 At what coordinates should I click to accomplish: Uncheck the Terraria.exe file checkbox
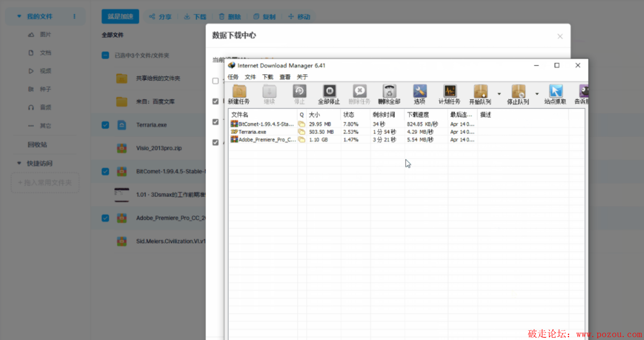click(x=105, y=125)
